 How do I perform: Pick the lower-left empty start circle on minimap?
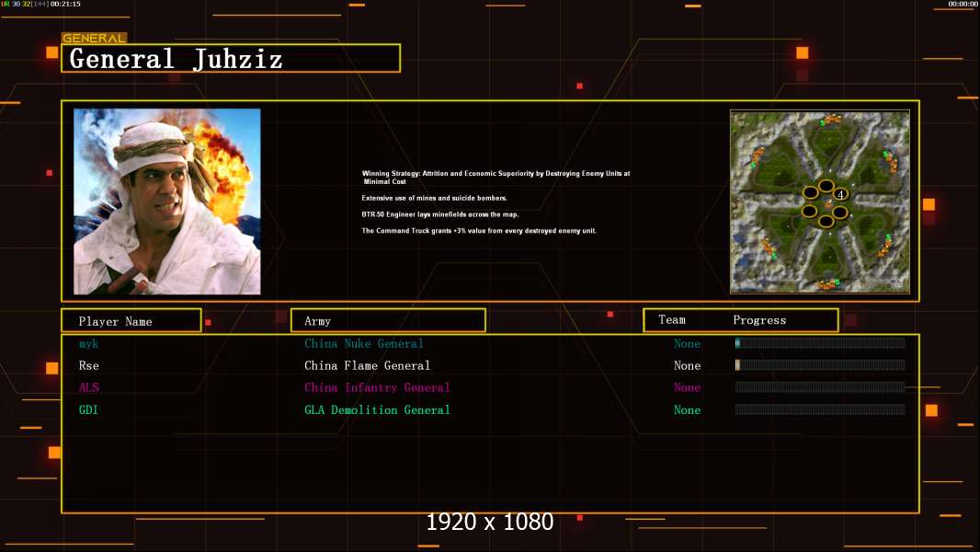tap(809, 212)
